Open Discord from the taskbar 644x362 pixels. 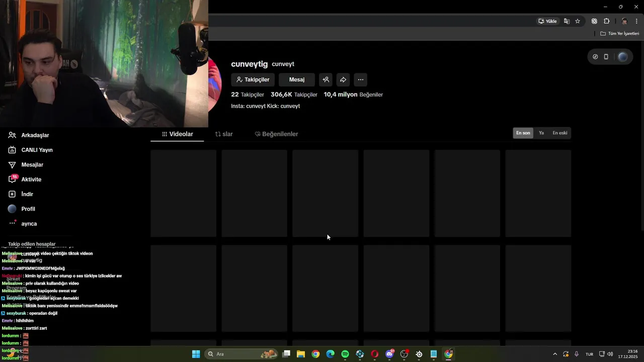tap(389, 354)
